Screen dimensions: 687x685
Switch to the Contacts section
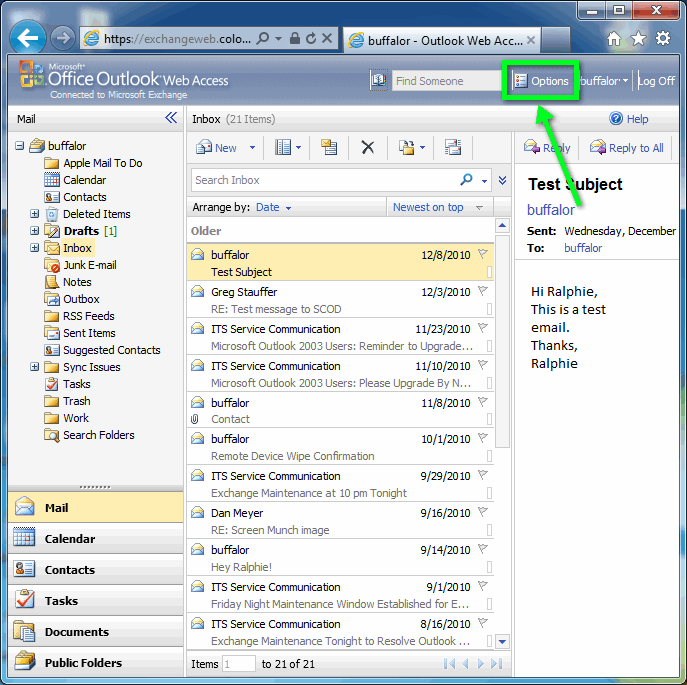(96, 570)
